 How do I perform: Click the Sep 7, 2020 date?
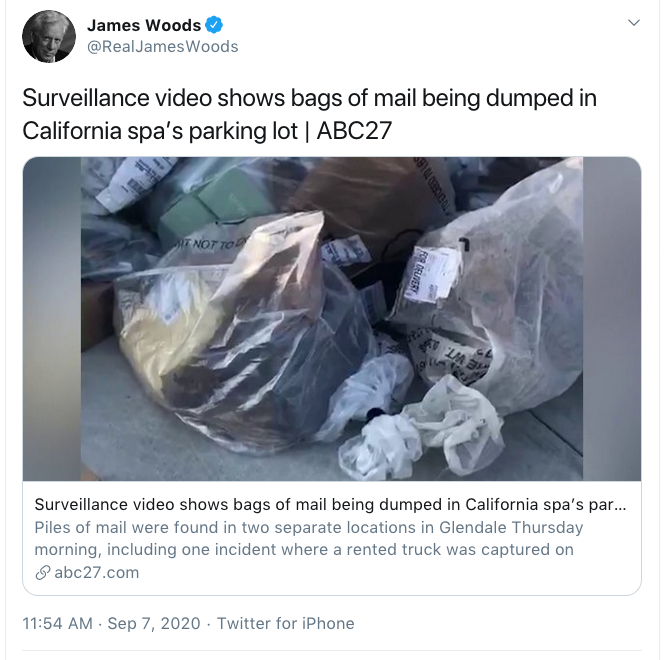(x=154, y=624)
